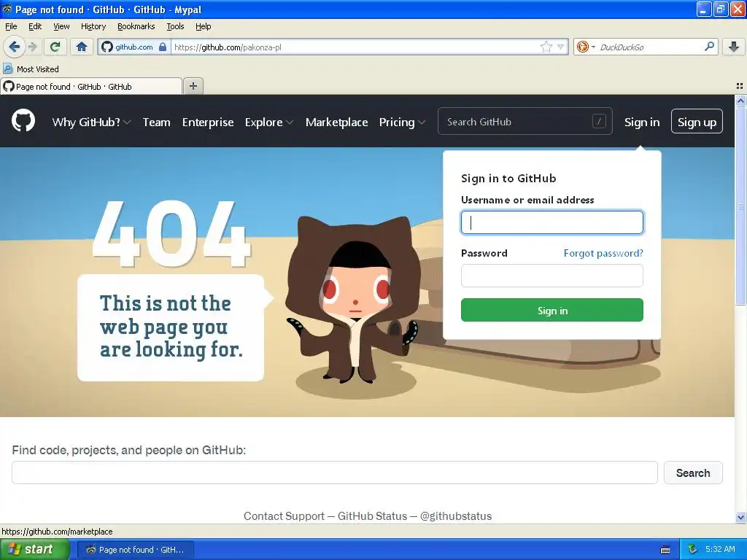This screenshot has height=560, width=747.
Task: Expand the Explore navigation dropdown
Action: click(269, 122)
